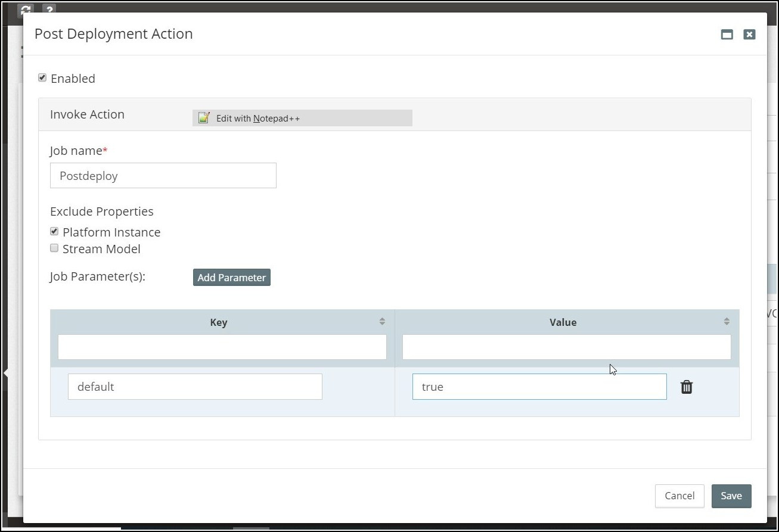Click the Key column filter box
This screenshot has height=532, width=779.
coord(222,347)
